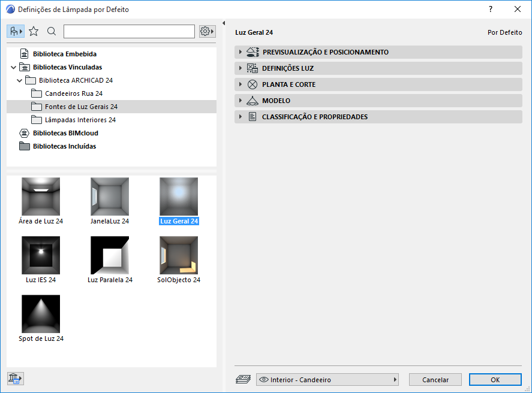Expand Planta e Corte panel

click(378, 84)
